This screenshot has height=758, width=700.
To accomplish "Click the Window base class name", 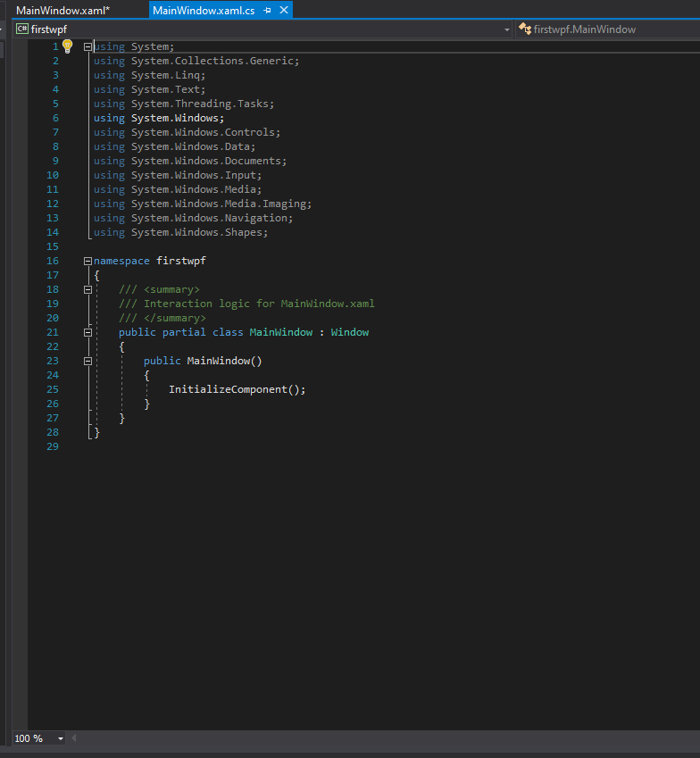I will pyautogui.click(x=349, y=332).
